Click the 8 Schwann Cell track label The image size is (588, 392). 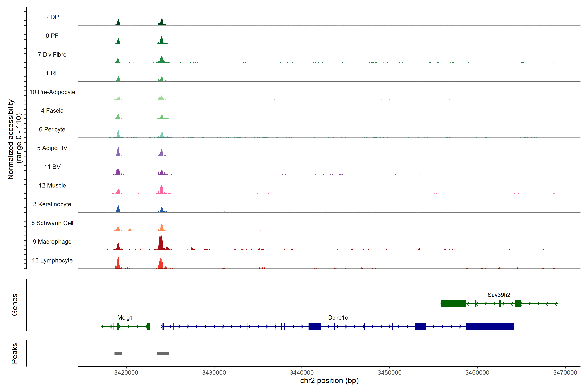52,223
